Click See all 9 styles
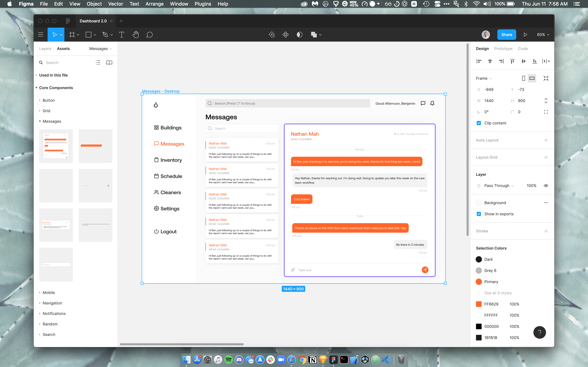This screenshot has width=588, height=367. click(x=498, y=293)
